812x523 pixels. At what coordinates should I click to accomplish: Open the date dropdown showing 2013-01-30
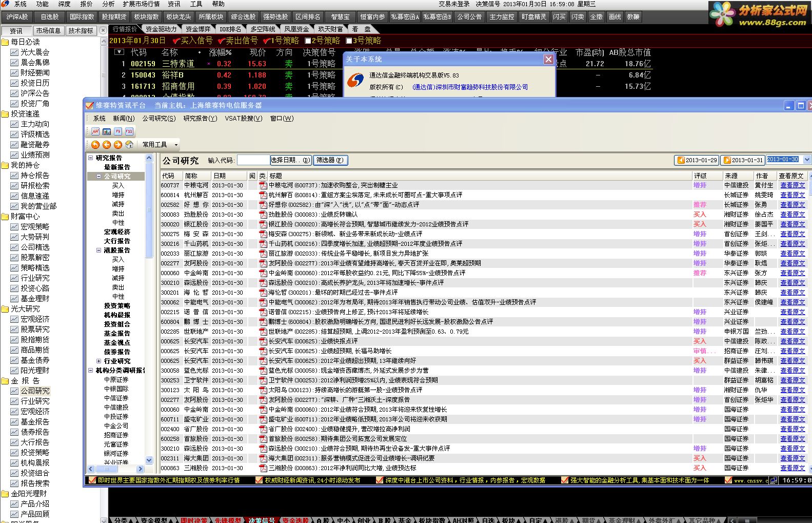coord(807,160)
